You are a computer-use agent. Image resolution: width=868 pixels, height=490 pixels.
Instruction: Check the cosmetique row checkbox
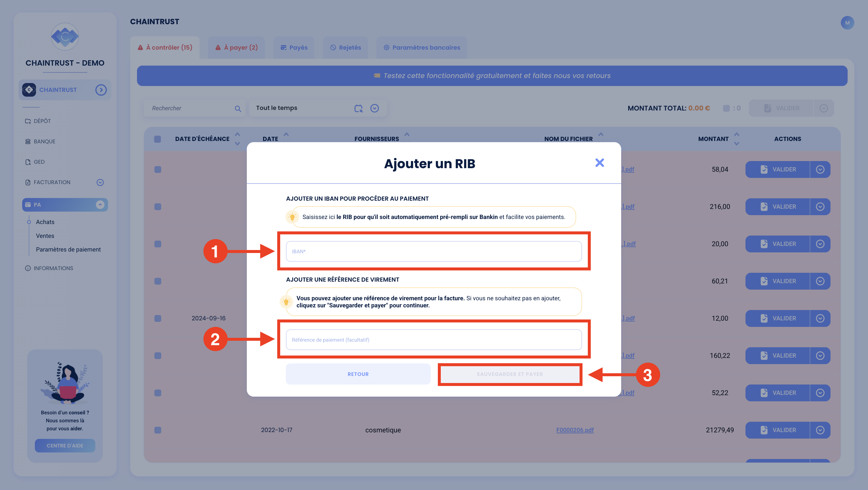pyautogui.click(x=157, y=430)
